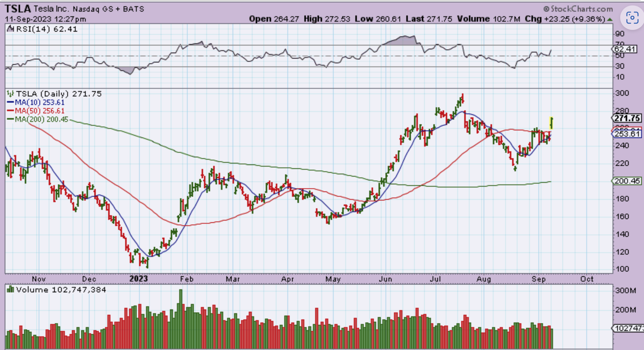
Task: Click the red MA(50) 256.61 legend
Action: 39,111
